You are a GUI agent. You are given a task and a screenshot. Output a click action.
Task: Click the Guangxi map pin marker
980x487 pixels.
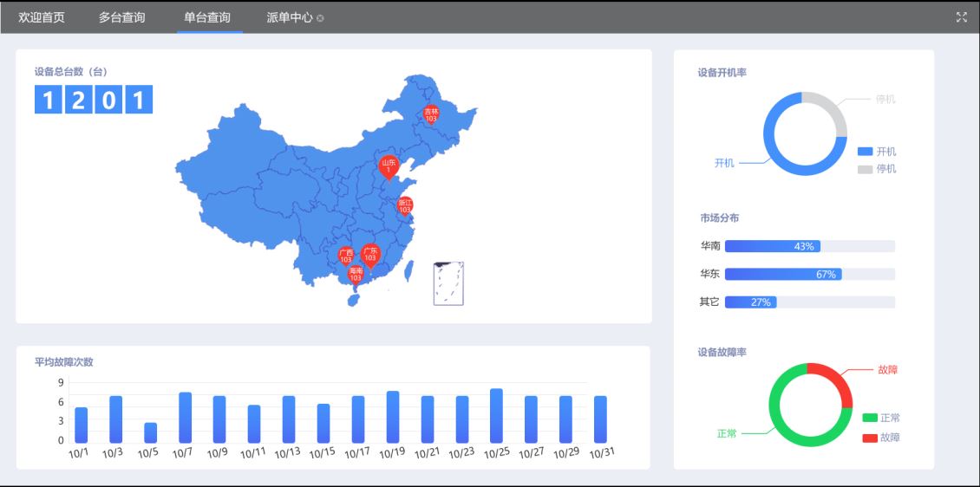[346, 256]
